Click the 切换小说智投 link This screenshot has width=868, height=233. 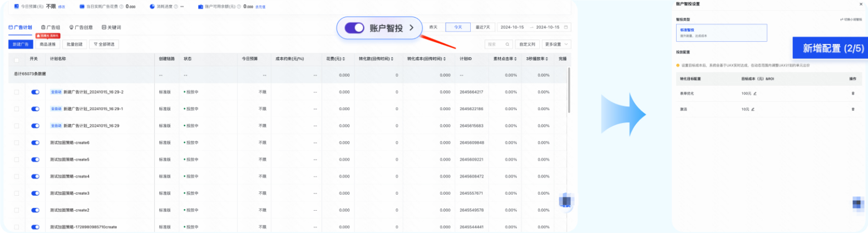pyautogui.click(x=851, y=19)
